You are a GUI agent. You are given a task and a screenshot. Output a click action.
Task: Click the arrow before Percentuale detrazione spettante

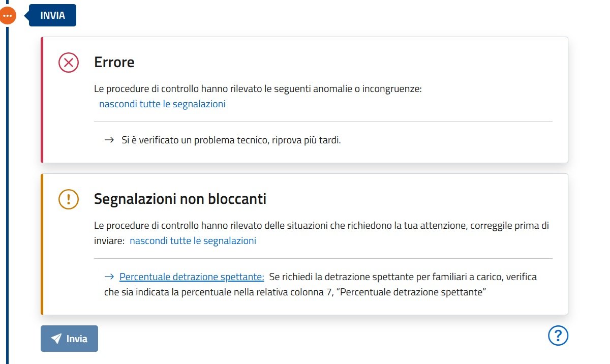(109, 277)
